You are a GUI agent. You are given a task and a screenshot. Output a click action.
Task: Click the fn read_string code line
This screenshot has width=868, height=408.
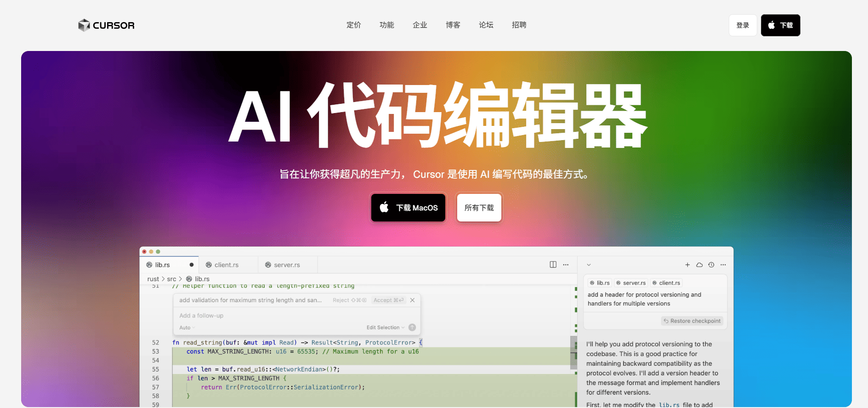[x=297, y=343]
